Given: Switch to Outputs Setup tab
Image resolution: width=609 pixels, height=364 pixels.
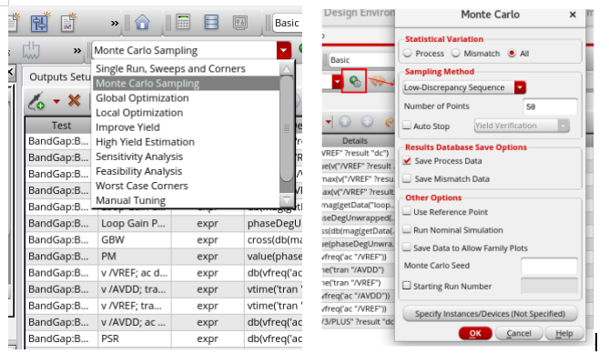Looking at the screenshot, I should (x=59, y=77).
